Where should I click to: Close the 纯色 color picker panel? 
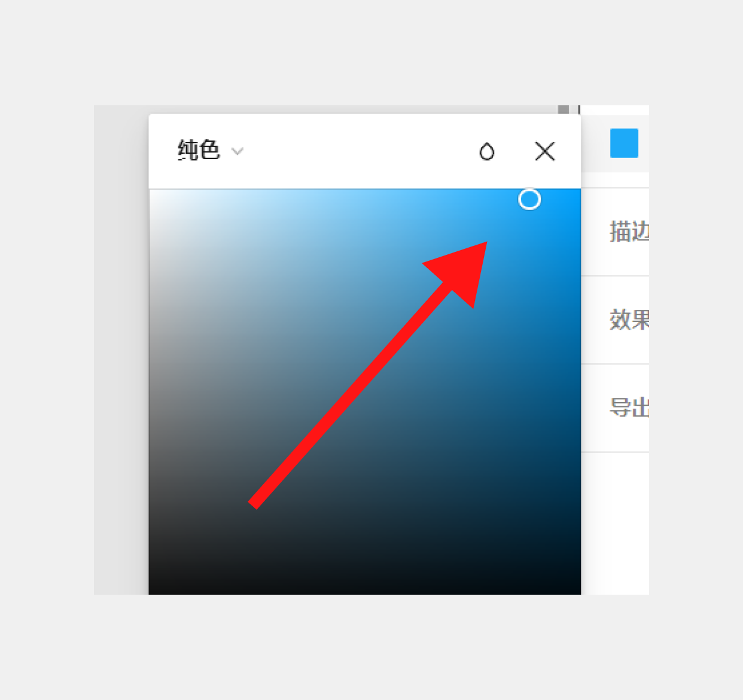click(x=544, y=151)
